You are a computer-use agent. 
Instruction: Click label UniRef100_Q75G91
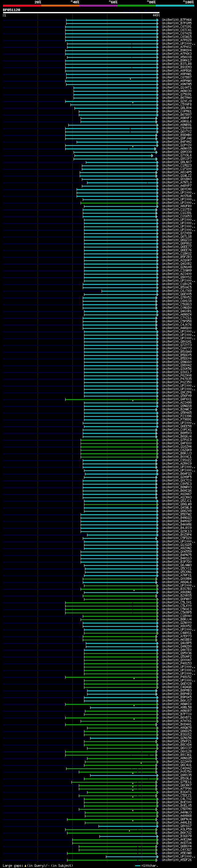[x=177, y=94]
